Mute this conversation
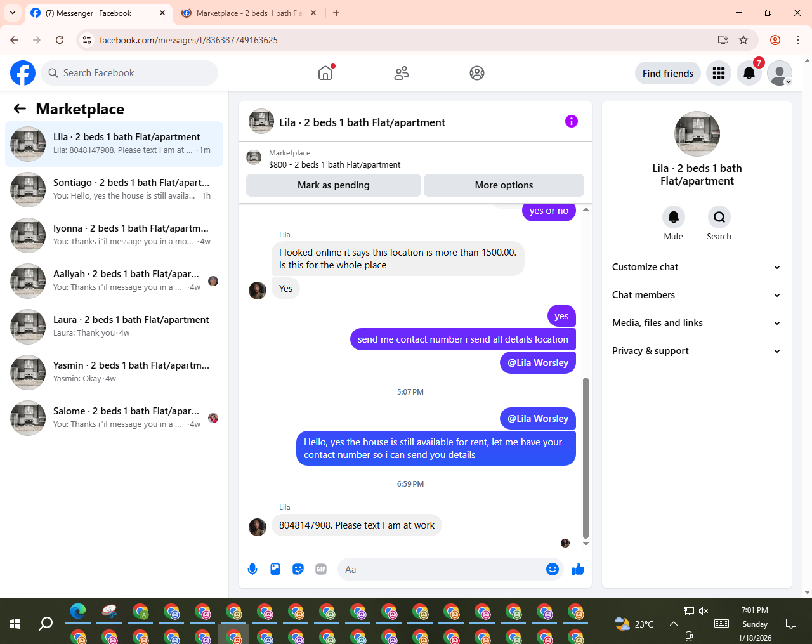812x644 pixels. (674, 217)
